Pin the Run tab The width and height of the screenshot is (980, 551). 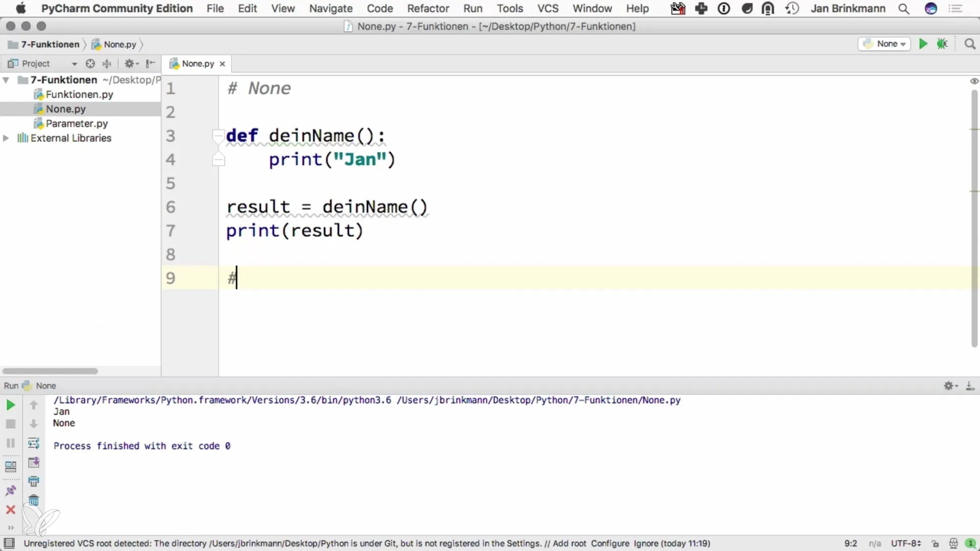tap(10, 490)
